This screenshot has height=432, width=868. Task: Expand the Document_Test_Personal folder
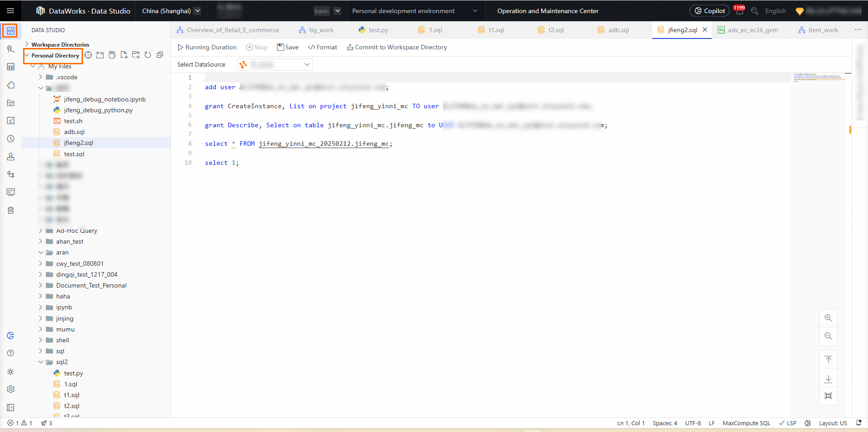tap(41, 285)
